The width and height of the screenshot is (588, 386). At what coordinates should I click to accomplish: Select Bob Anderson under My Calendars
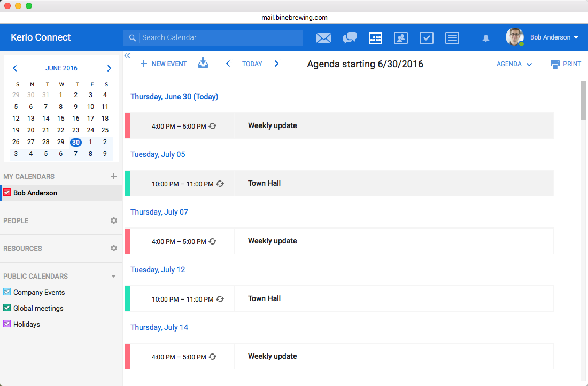pyautogui.click(x=35, y=193)
